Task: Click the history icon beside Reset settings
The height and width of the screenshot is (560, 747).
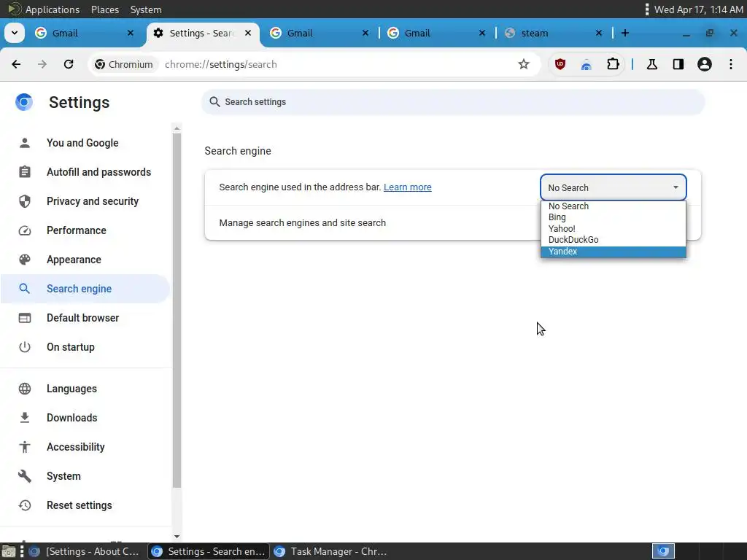Action: click(25, 505)
